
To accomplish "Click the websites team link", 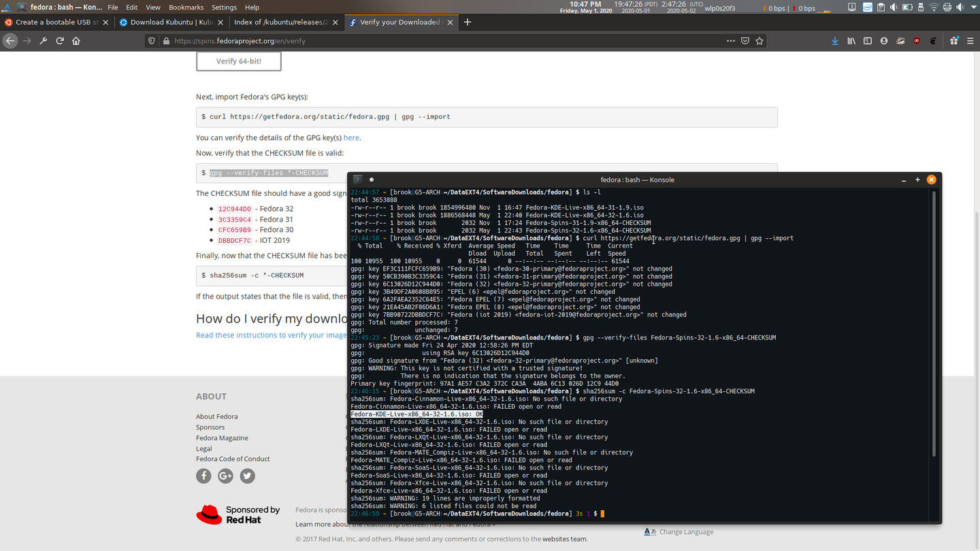I will tap(564, 539).
